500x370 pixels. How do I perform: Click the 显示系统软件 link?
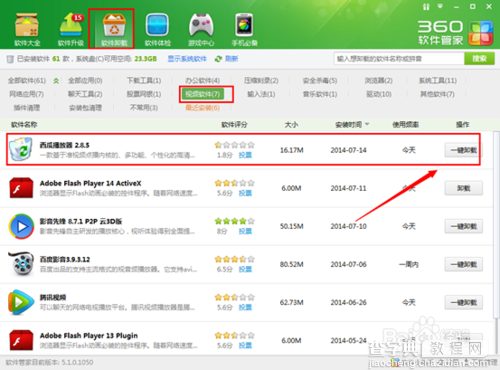tap(187, 59)
